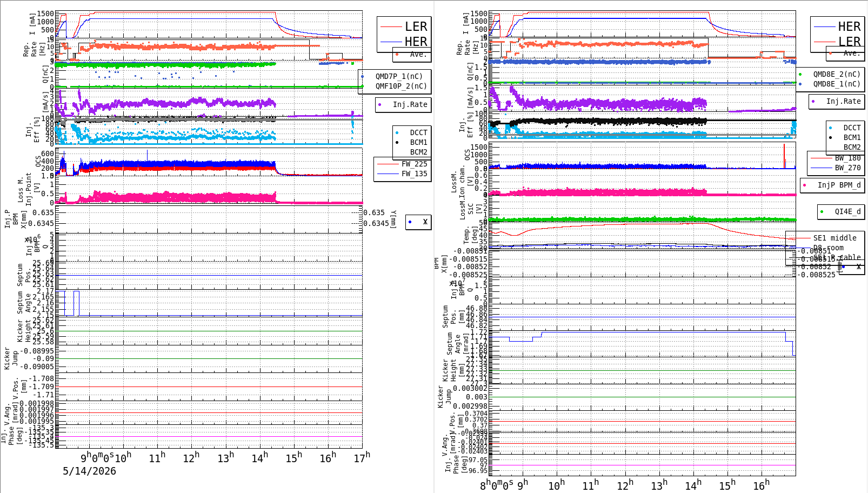Viewport: 868px width, 493px height.
Task: Click the 14h tick label on left time axis
Action: (259, 458)
